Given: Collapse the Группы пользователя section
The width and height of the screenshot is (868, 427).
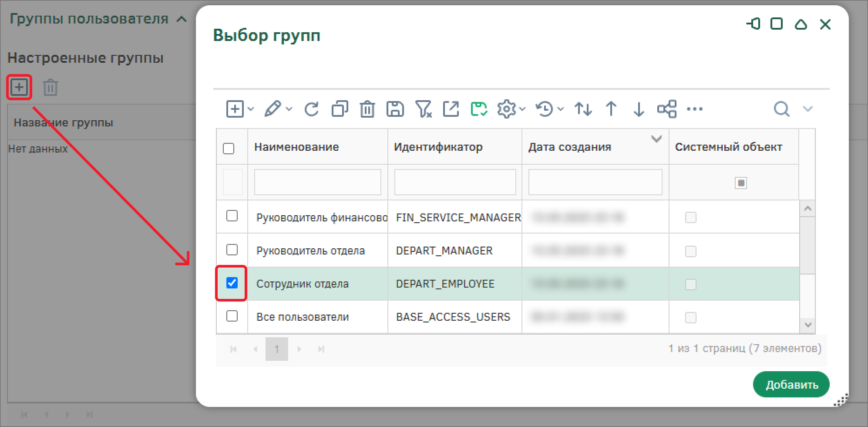Looking at the screenshot, I should click(x=182, y=19).
